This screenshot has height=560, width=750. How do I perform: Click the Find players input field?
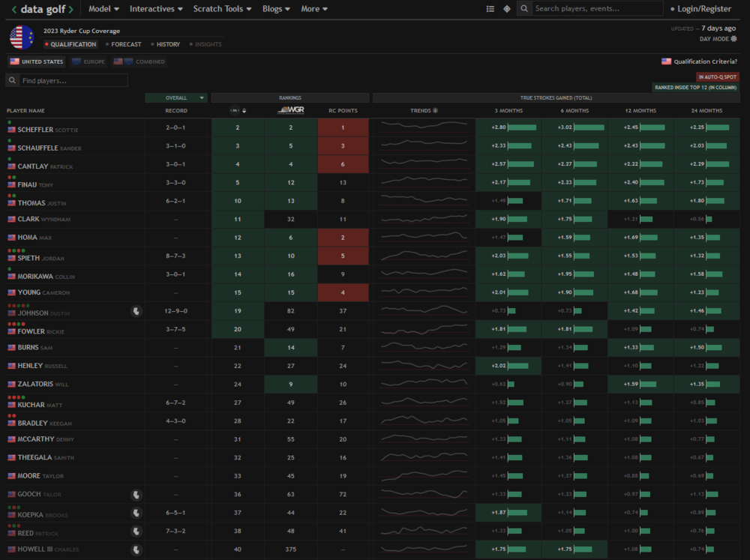tap(73, 80)
